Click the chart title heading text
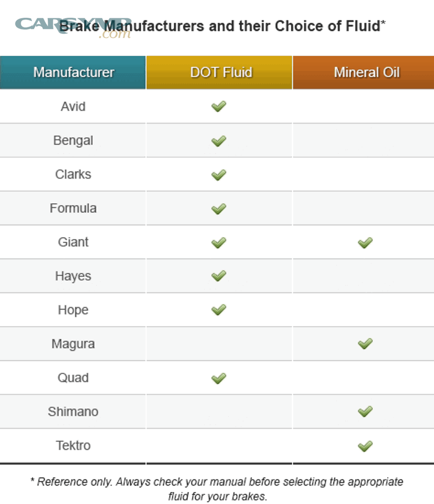Screen dimensions: 434x504 pos(222,26)
